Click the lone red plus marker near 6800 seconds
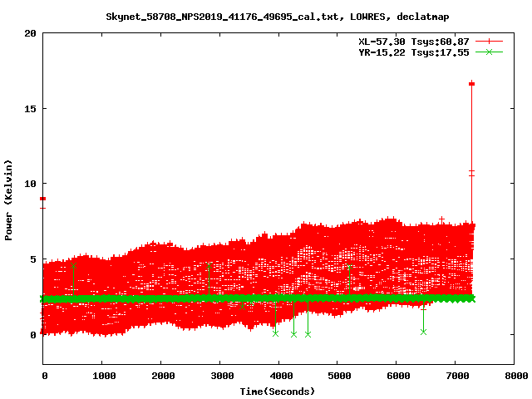 441,219
